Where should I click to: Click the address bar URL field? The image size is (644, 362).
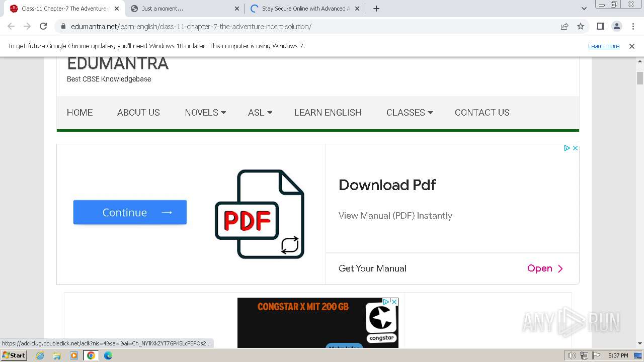pyautogui.click(x=307, y=26)
